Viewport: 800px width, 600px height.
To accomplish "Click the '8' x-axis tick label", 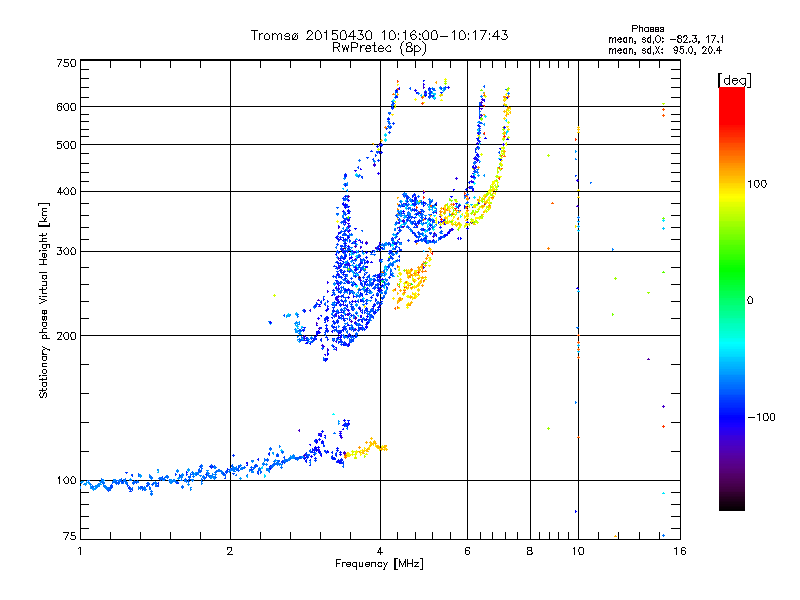I will pyautogui.click(x=530, y=551).
